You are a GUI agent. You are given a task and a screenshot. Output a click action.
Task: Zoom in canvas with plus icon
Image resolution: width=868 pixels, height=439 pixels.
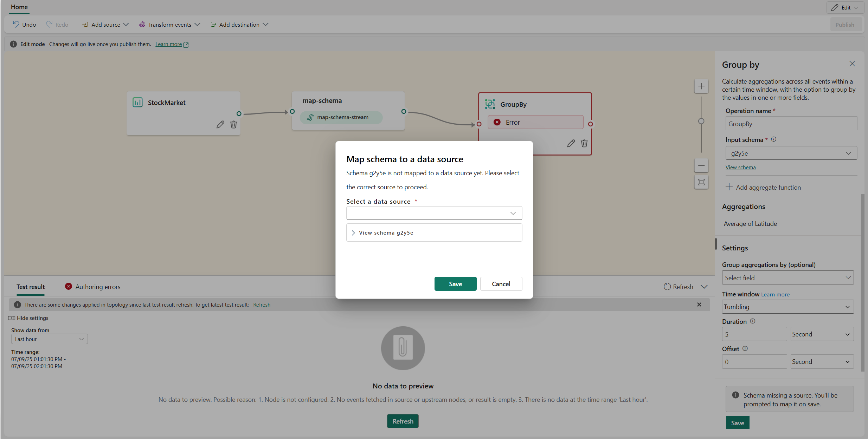pyautogui.click(x=701, y=86)
